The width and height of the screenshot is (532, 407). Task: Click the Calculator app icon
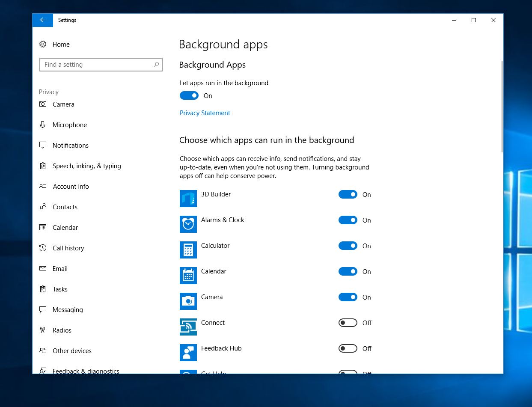point(188,250)
